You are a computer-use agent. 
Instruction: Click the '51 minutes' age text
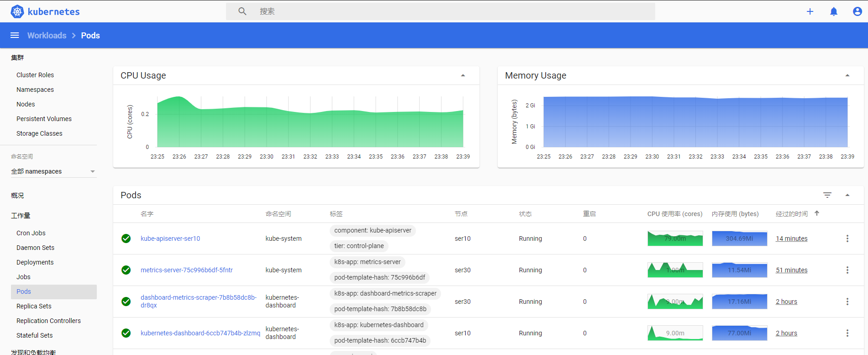791,270
